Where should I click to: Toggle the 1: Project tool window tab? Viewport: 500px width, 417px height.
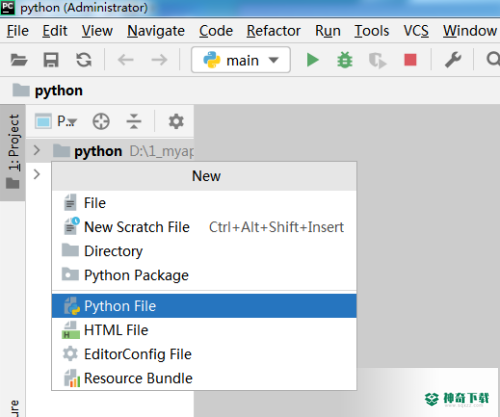coord(13,152)
